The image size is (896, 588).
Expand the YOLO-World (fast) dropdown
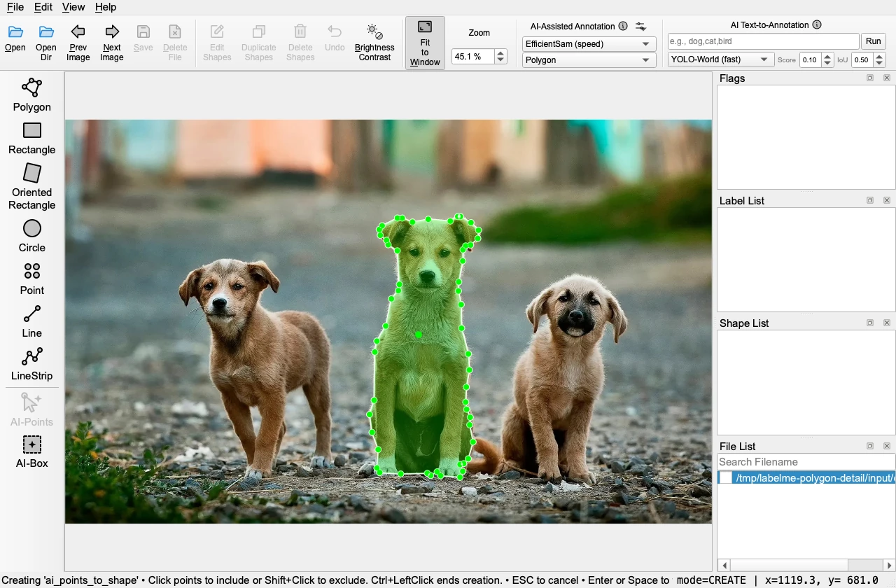pos(721,59)
